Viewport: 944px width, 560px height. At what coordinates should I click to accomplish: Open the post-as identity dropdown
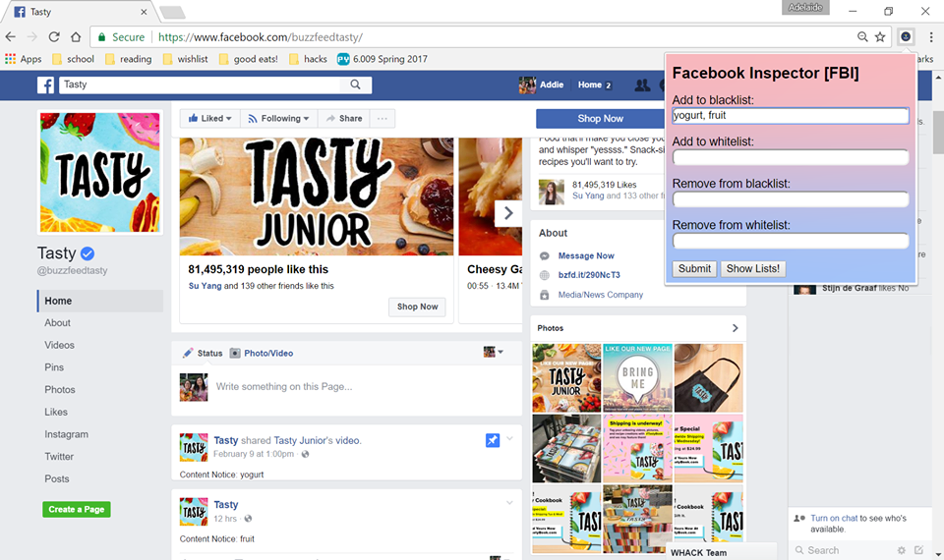493,352
